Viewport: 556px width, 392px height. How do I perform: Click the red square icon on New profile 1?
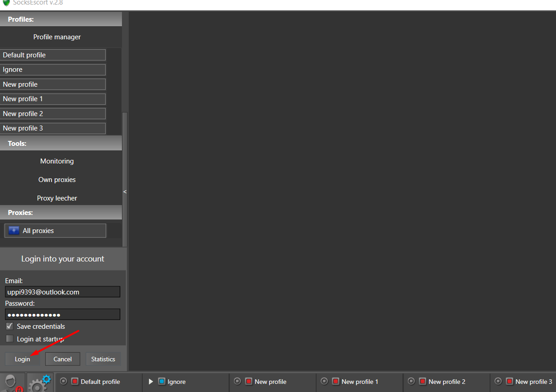tap(336, 382)
